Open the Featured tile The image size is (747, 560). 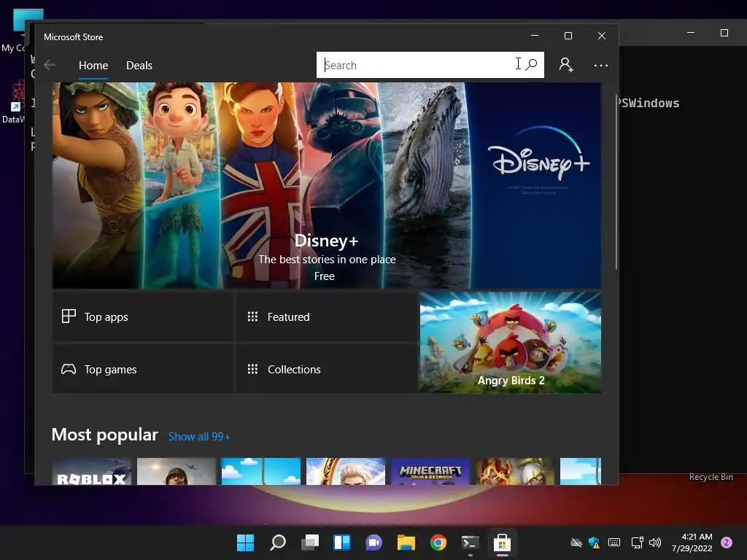tap(326, 316)
